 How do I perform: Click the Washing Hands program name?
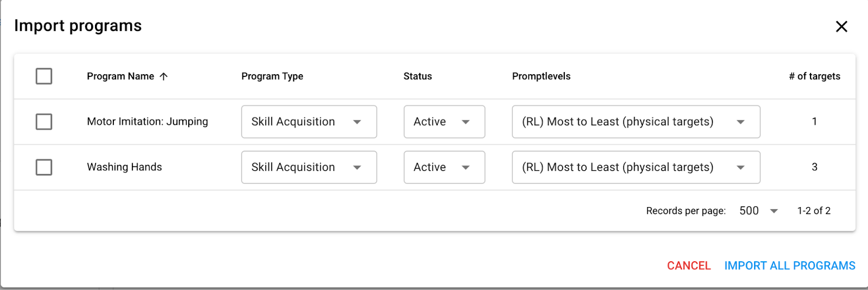pyautogui.click(x=124, y=167)
